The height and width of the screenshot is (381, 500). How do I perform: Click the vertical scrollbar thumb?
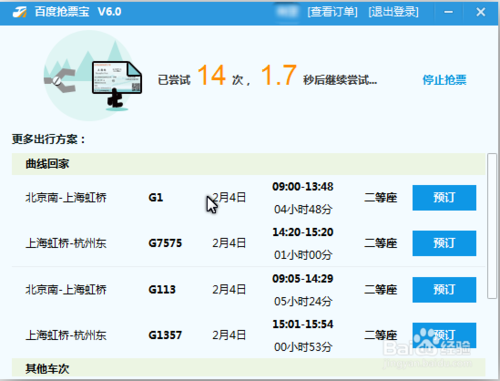tap(492, 226)
